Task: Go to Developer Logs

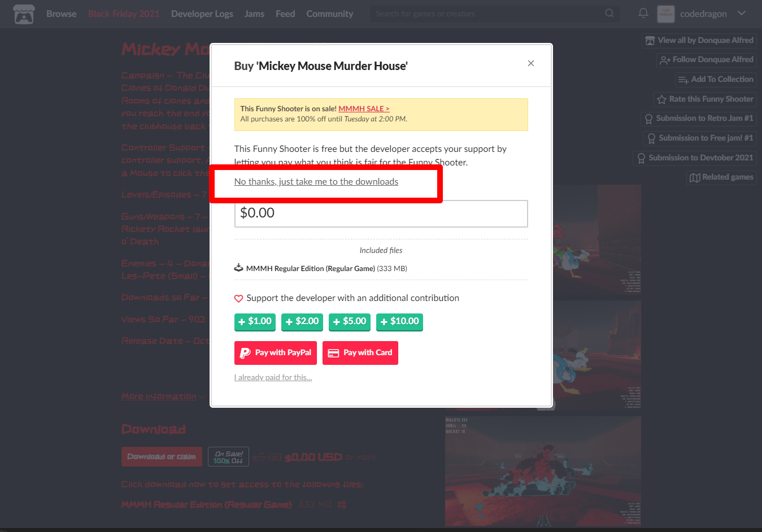Action: 202,14
